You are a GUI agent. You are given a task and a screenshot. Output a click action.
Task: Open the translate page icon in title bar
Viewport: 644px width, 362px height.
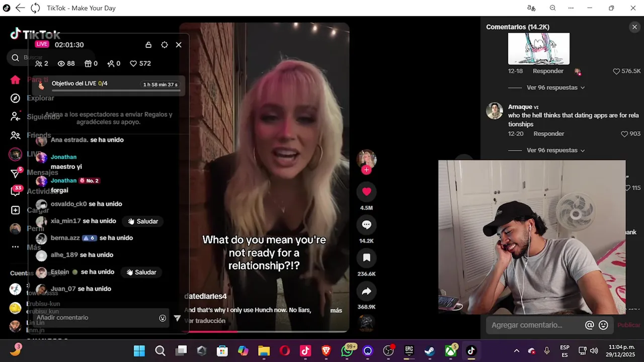coord(531,8)
